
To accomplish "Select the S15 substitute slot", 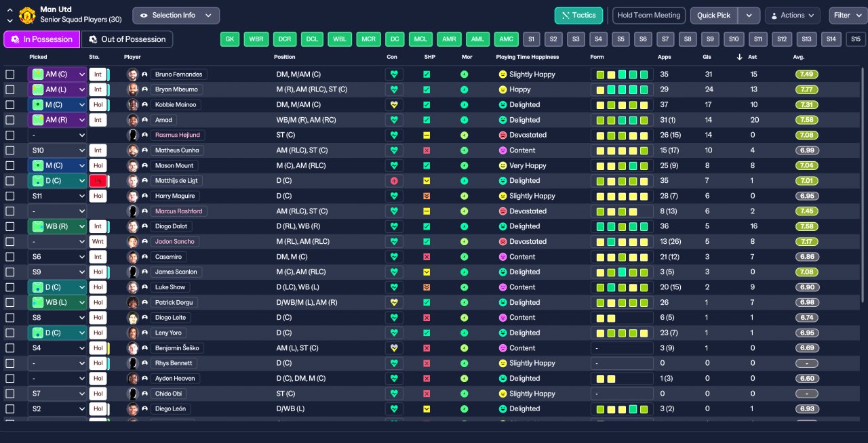I will (856, 39).
